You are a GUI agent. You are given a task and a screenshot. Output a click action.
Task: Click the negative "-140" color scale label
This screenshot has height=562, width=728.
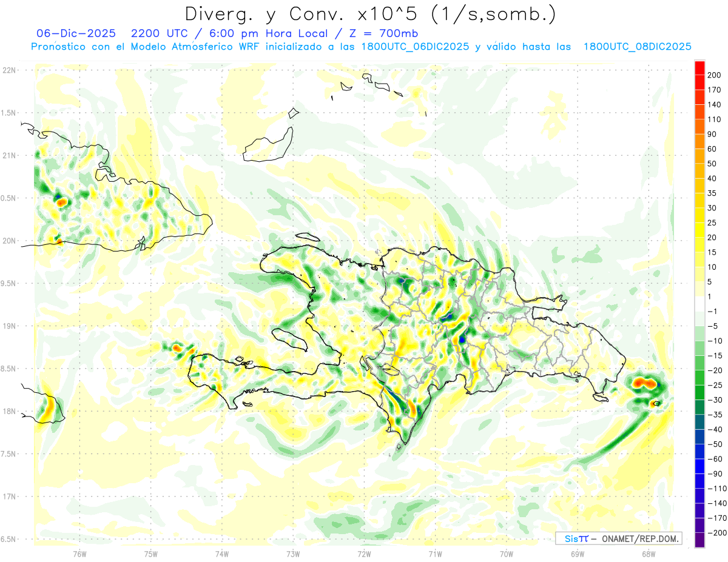pos(716,503)
